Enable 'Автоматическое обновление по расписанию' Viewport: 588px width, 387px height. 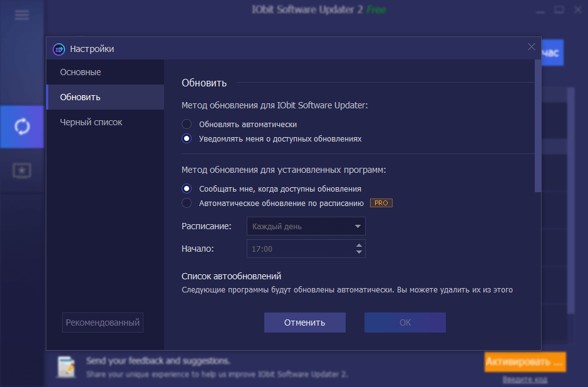(187, 204)
